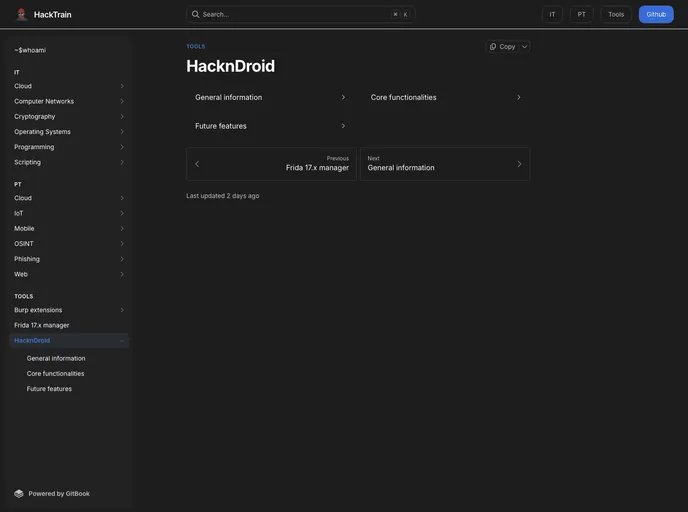Viewport: 688px width, 512px height.
Task: Open the Copy dropdown arrow
Action: pos(524,47)
